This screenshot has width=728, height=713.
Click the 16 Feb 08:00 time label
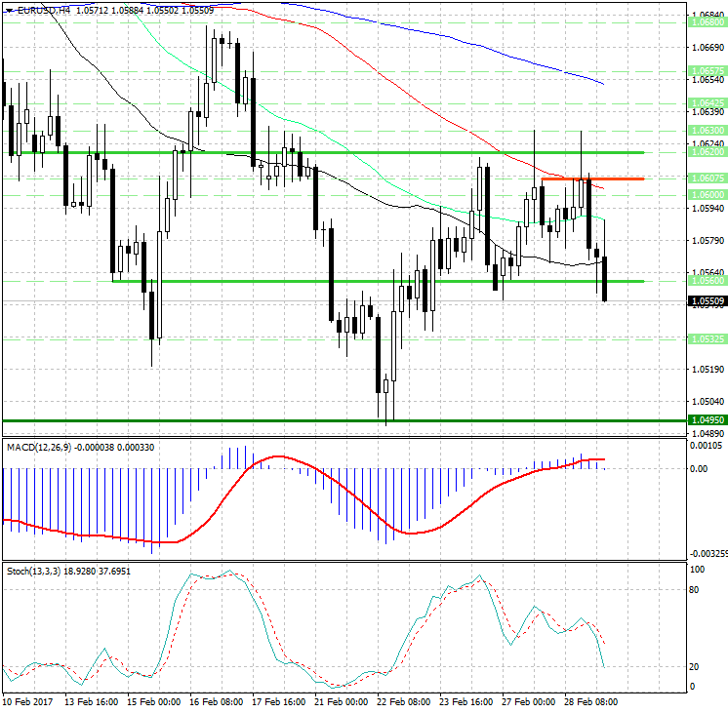[x=217, y=702]
